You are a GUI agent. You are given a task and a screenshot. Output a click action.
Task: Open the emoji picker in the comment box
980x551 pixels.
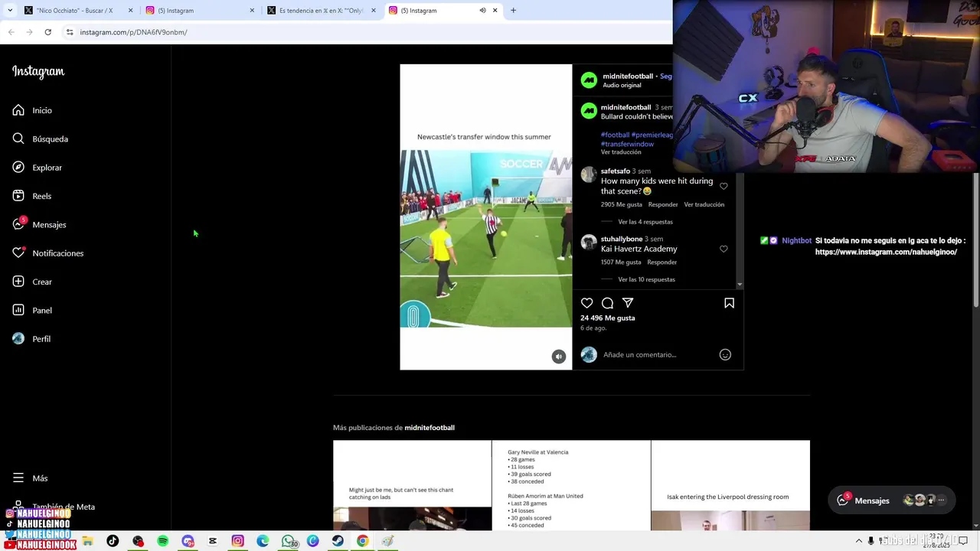click(725, 354)
